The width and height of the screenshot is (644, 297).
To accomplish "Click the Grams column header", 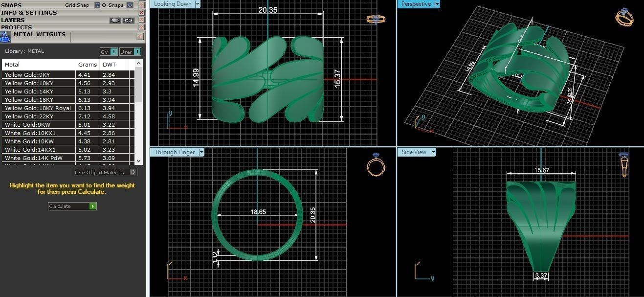I will [88, 65].
